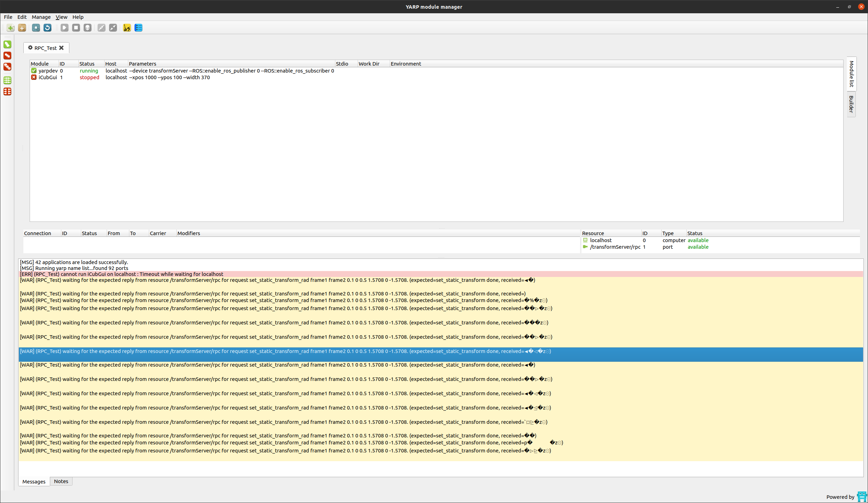Stop the selected module
Screen dimensions: 868x503
(76, 28)
